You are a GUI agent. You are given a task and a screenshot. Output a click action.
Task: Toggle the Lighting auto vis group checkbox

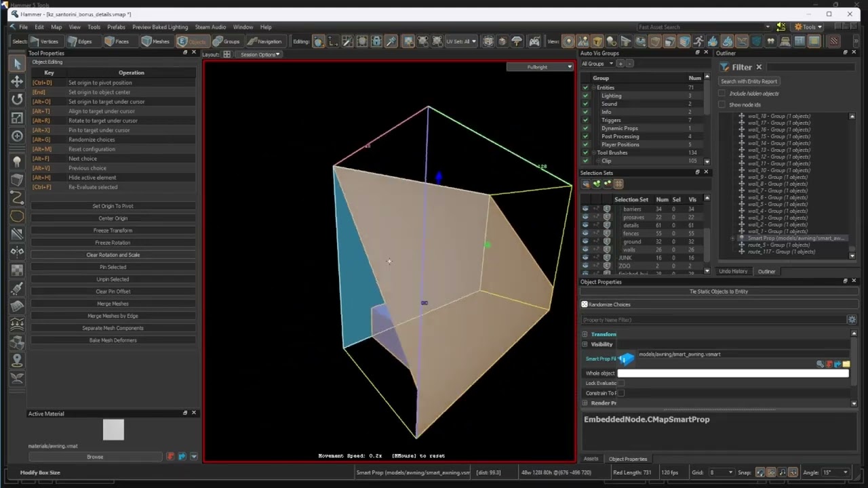click(x=585, y=96)
